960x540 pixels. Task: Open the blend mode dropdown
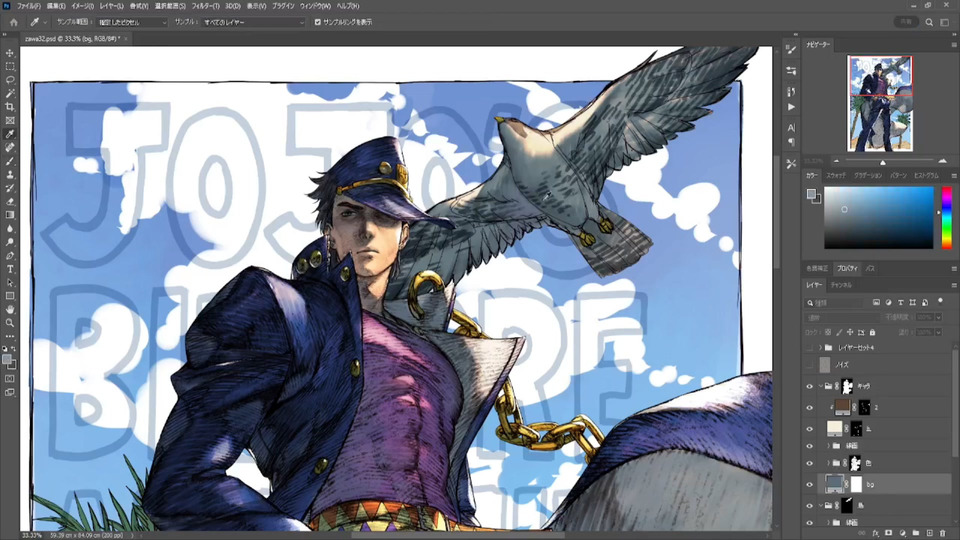842,318
